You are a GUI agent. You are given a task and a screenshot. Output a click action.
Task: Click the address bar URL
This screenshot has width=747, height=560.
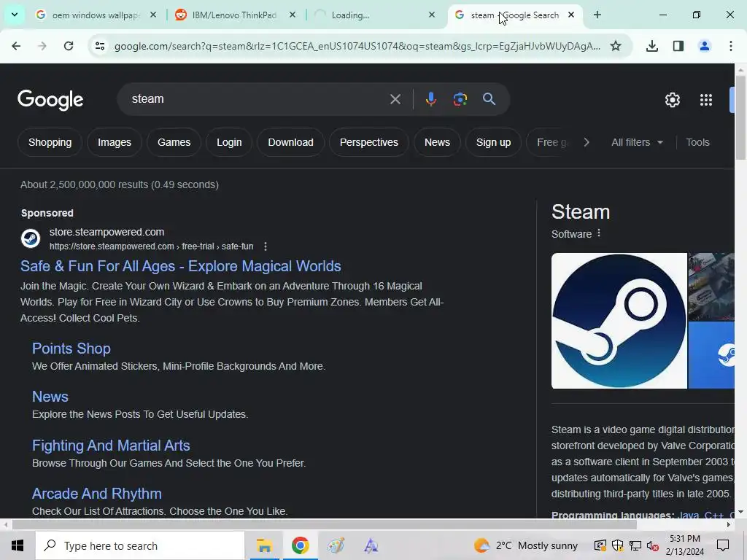357,46
